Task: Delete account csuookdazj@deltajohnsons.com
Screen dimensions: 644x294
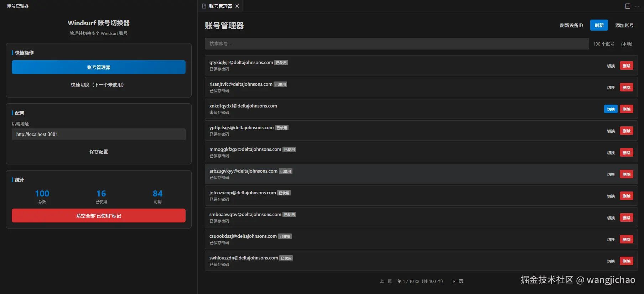Action: tap(627, 240)
